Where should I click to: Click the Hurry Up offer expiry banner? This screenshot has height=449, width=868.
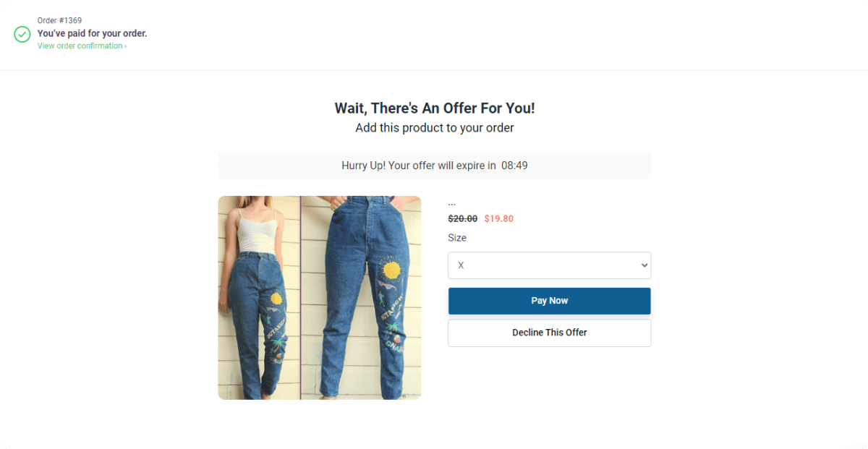pyautogui.click(x=435, y=166)
